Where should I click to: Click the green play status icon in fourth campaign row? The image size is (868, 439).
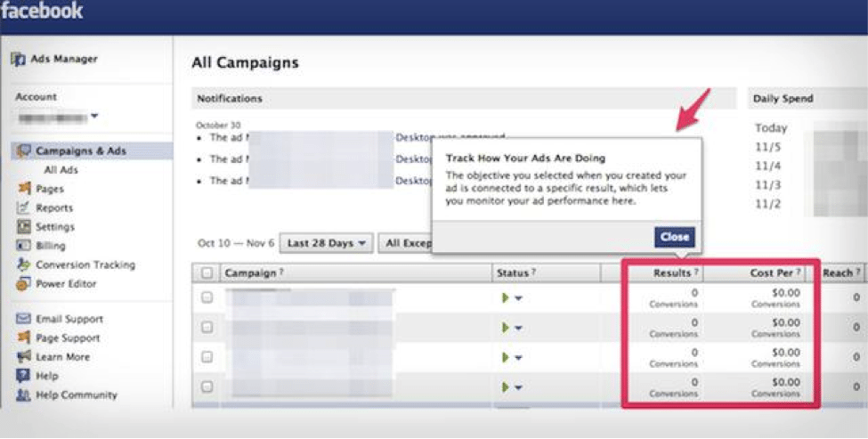point(505,387)
